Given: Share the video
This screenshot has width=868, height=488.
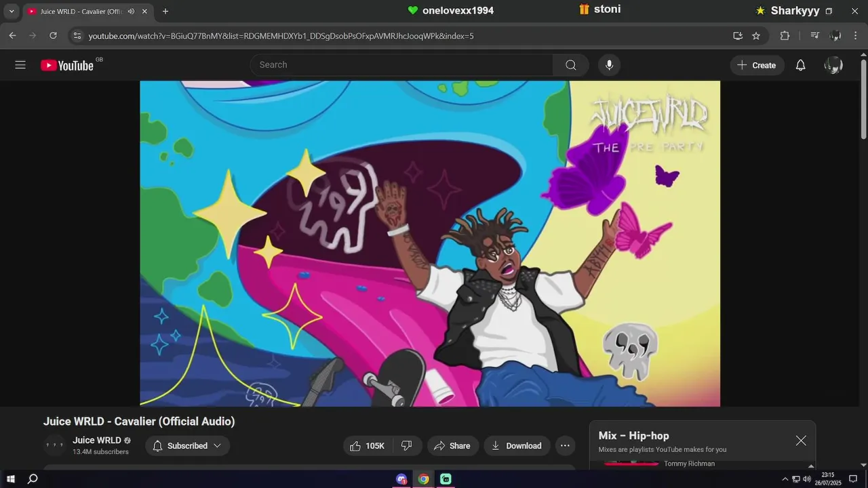Looking at the screenshot, I should point(452,446).
